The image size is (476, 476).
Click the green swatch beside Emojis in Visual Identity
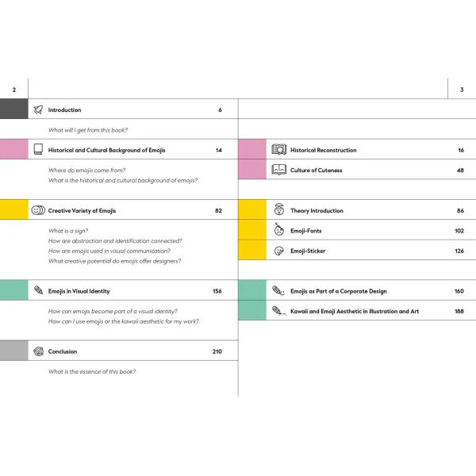pyautogui.click(x=14, y=290)
